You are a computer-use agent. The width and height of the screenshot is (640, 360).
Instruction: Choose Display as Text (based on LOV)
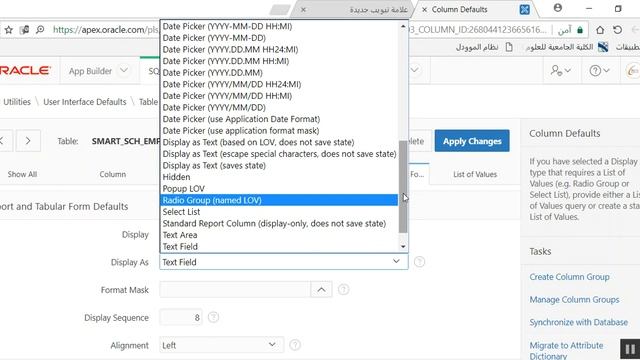tap(279, 142)
